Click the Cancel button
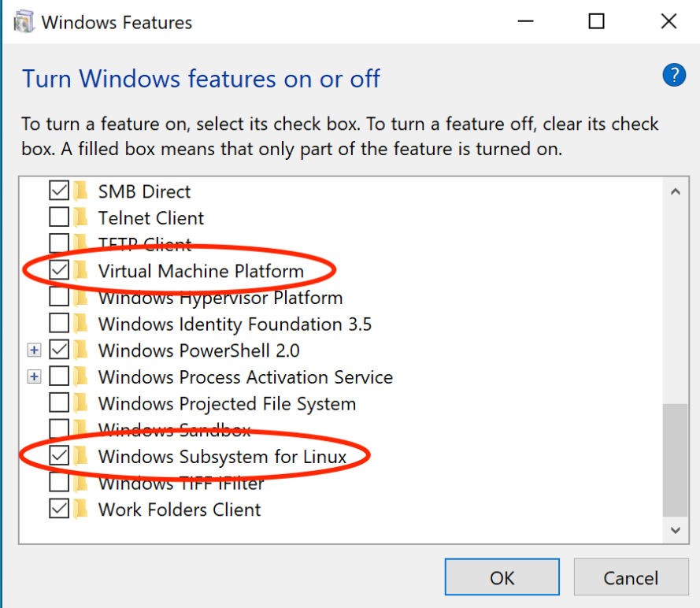The width and height of the screenshot is (700, 608). pos(631,577)
